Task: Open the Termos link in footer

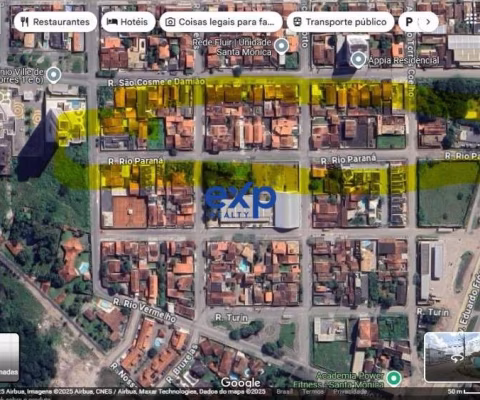Action: point(313,392)
